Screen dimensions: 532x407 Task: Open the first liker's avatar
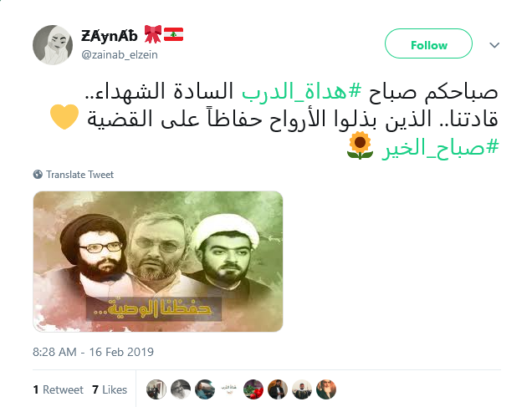pos(156,389)
